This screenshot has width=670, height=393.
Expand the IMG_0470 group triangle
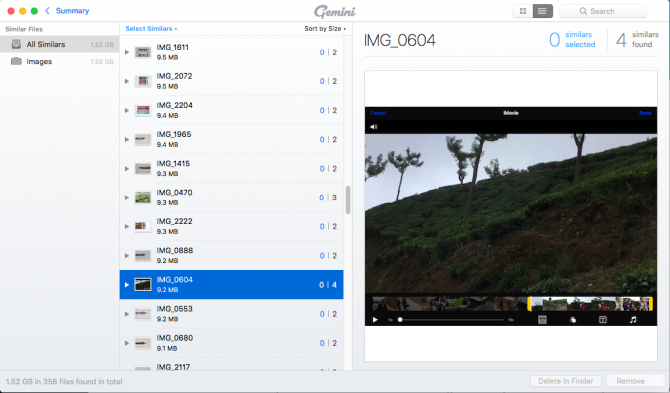click(127, 197)
